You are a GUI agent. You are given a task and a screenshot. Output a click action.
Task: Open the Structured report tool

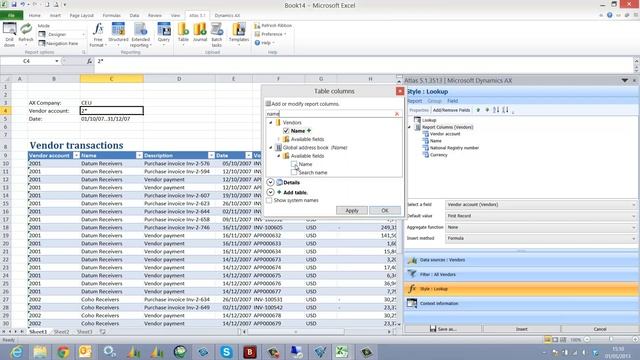118,35
